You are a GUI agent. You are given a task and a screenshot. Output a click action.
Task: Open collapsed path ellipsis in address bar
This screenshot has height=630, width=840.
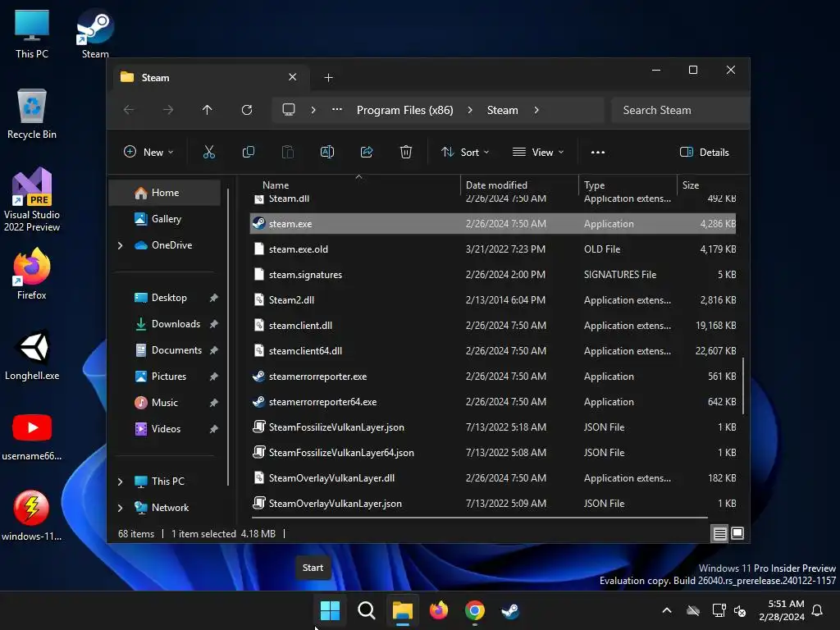pos(337,109)
